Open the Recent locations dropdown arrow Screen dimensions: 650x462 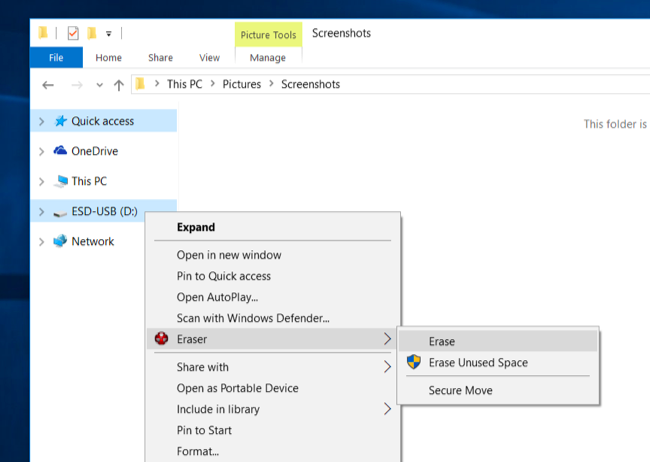(x=98, y=85)
